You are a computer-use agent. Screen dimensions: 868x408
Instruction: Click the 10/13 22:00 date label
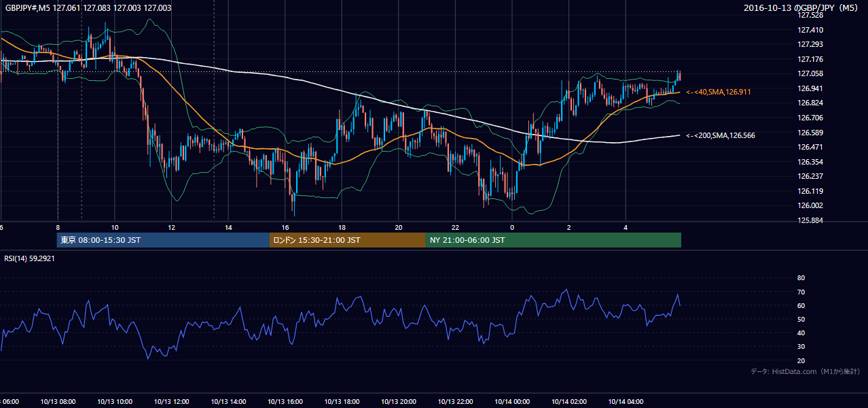[x=456, y=402]
